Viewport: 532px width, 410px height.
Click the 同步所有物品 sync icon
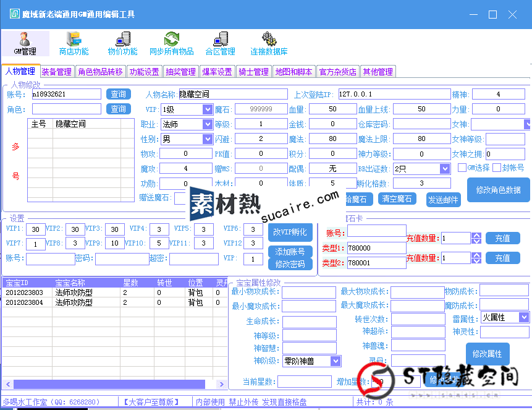click(x=172, y=43)
